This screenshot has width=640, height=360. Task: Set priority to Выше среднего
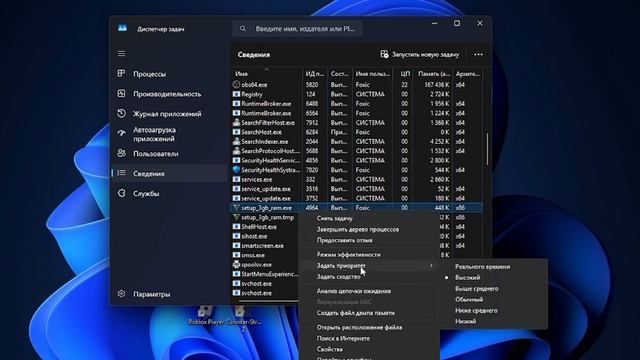click(493, 289)
